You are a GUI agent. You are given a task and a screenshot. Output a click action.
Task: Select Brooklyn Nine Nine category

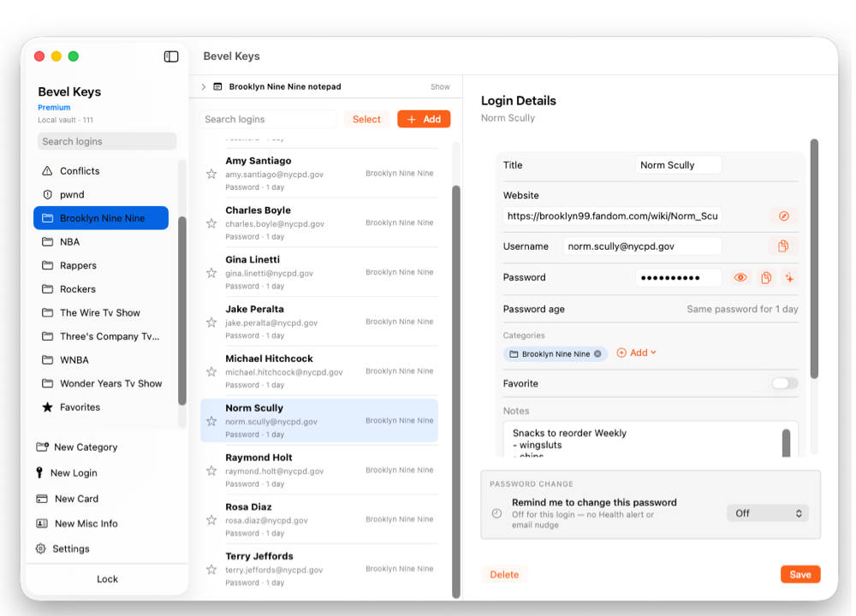(x=101, y=218)
